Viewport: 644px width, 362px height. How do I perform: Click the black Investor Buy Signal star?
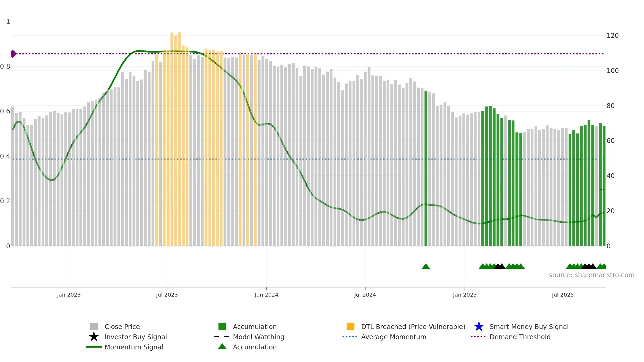coord(94,337)
